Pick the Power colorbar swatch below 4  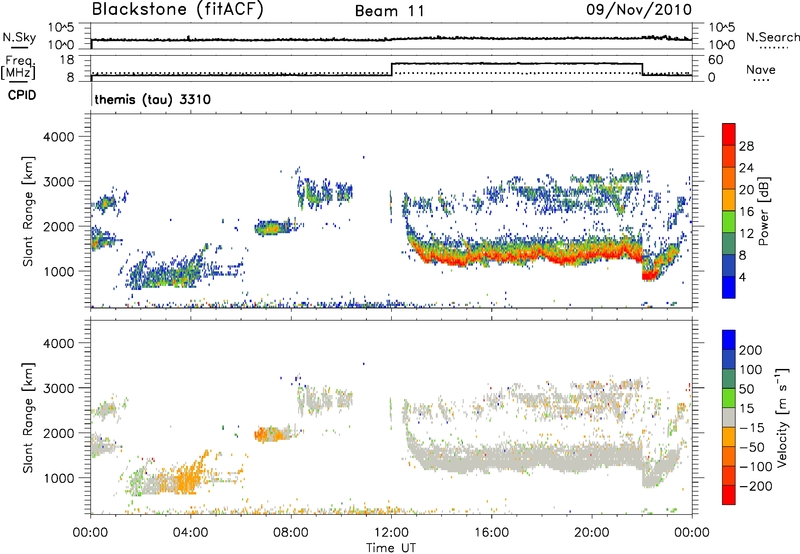click(729, 287)
